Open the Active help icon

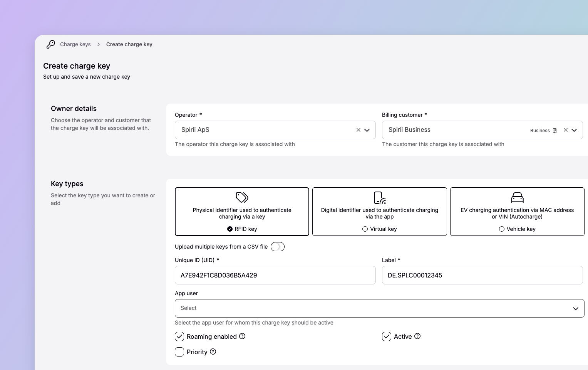pos(417,336)
